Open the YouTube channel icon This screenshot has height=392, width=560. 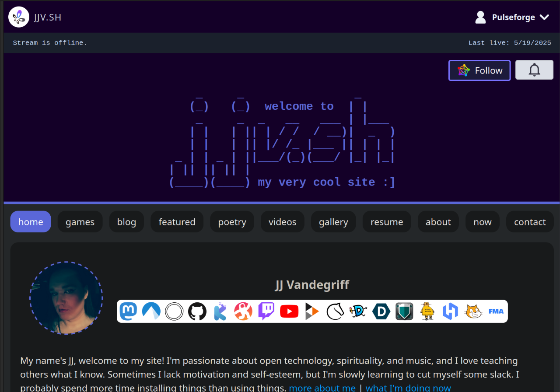tap(289, 311)
